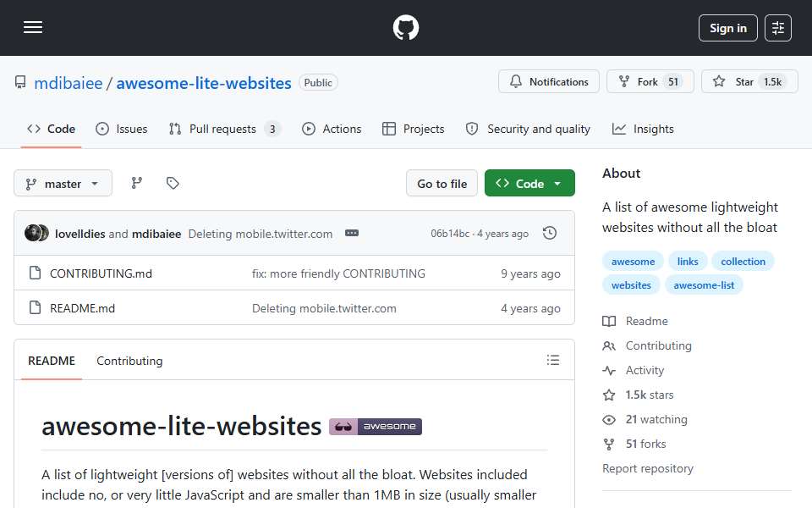812x508 pixels.
Task: Click the CONTRIBUTING.md file icon
Action: pos(35,273)
